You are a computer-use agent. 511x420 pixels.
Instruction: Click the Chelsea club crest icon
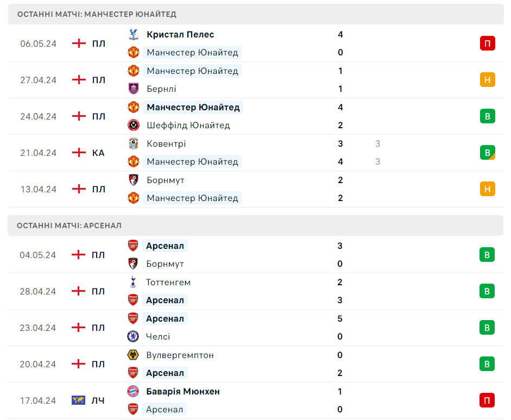pos(133,336)
